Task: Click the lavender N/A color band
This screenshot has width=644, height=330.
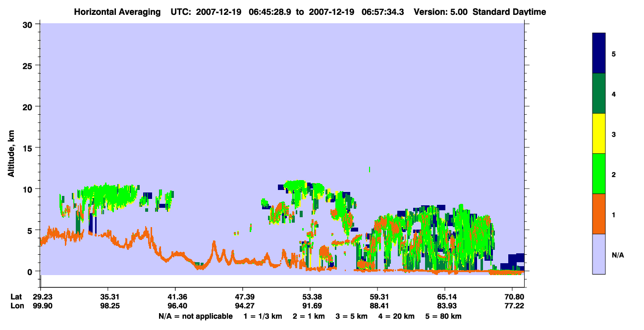Action: (x=599, y=254)
